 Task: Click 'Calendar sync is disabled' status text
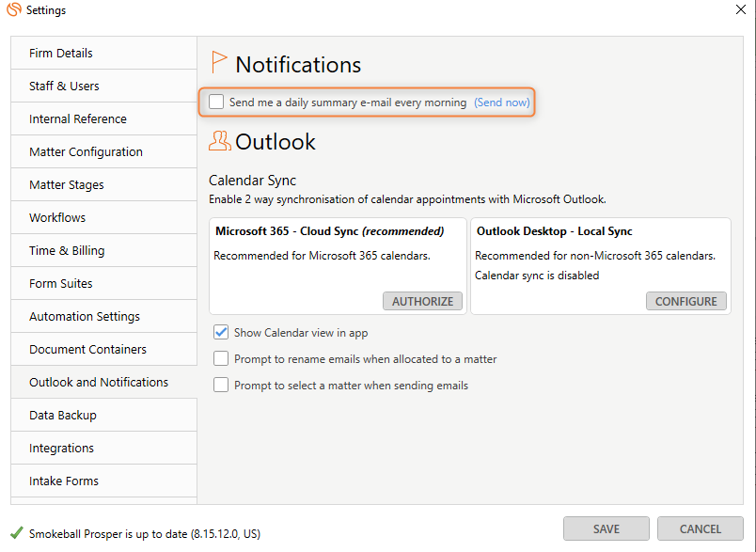(537, 276)
